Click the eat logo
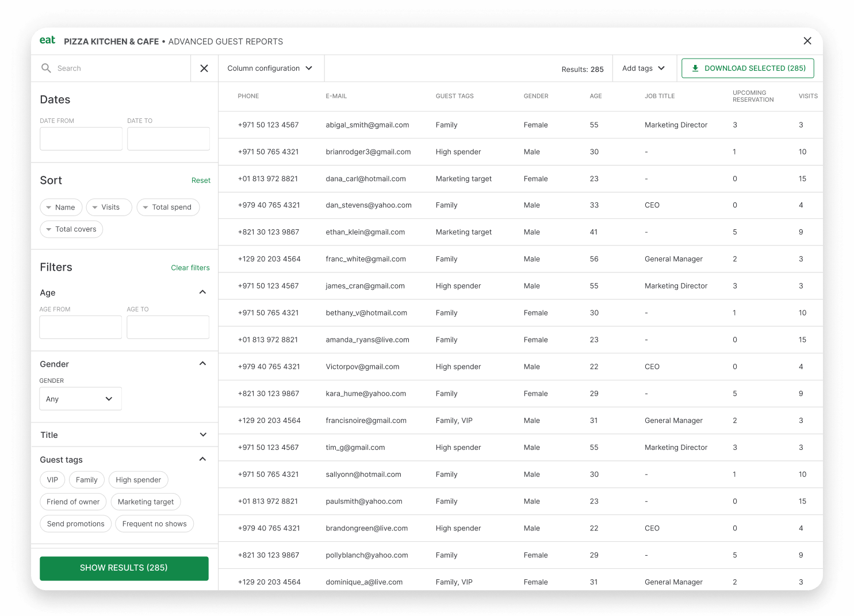 coord(47,40)
